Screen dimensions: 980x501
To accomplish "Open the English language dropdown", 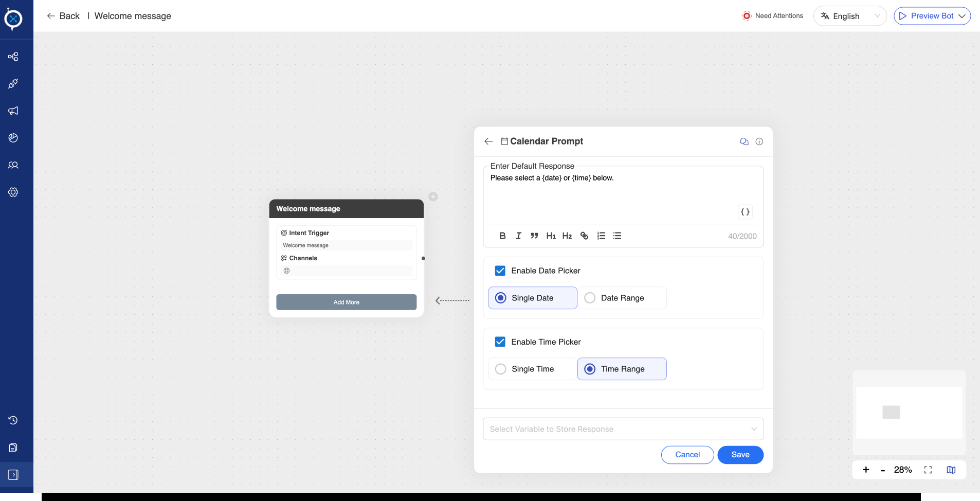I will [x=850, y=16].
